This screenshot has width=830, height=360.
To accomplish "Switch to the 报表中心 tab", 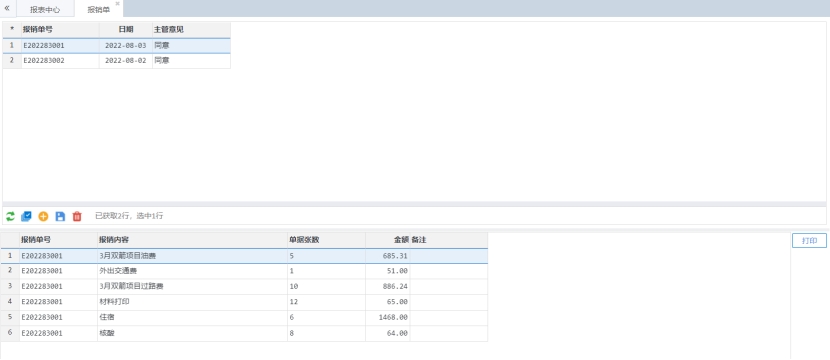I will (x=45, y=10).
